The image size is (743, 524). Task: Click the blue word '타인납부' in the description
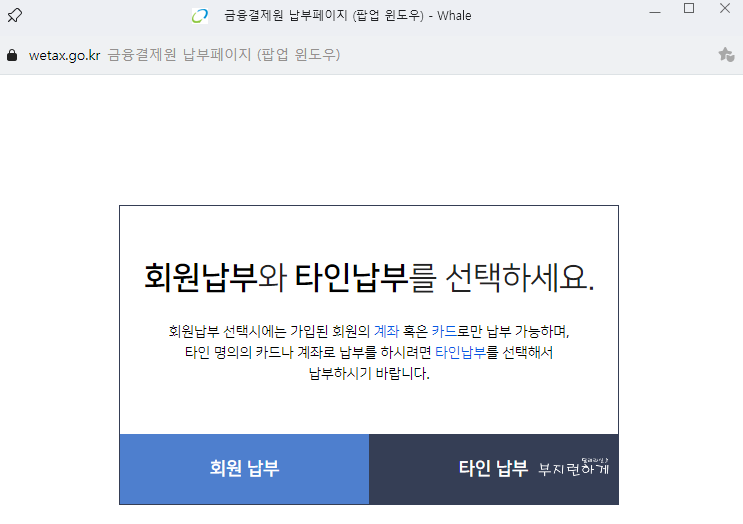pos(461,352)
